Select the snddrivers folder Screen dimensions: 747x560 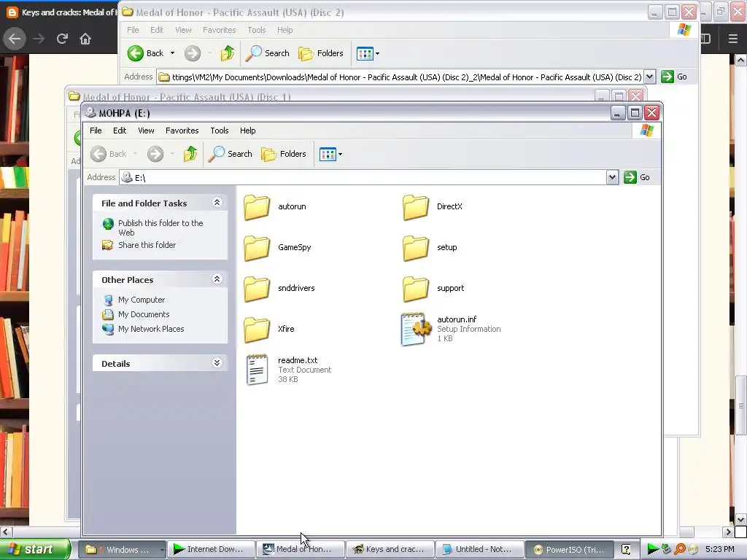(279, 289)
